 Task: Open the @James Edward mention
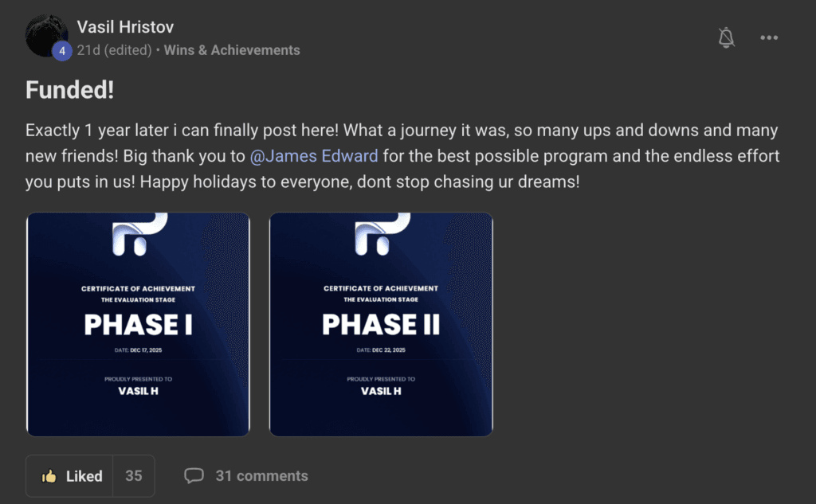click(314, 155)
